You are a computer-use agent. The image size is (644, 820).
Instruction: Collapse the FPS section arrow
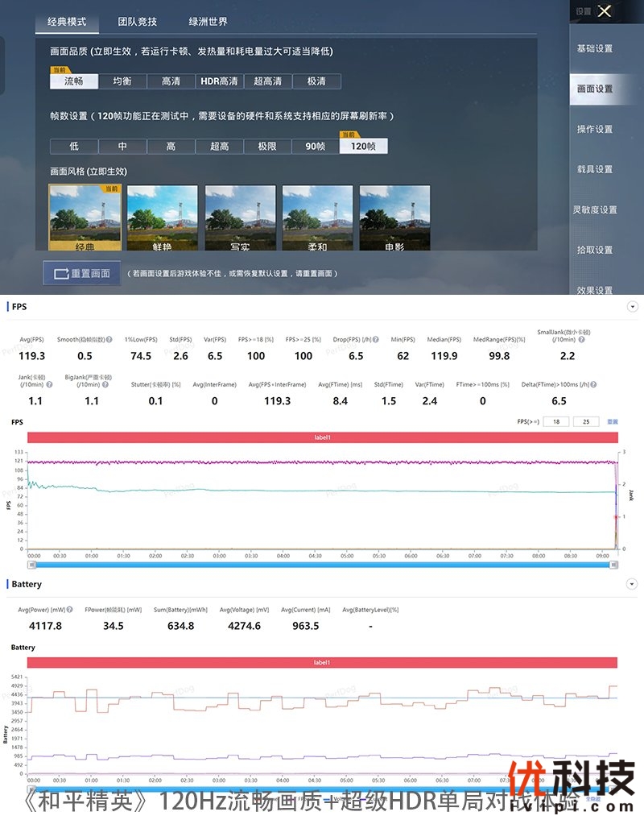coord(632,307)
